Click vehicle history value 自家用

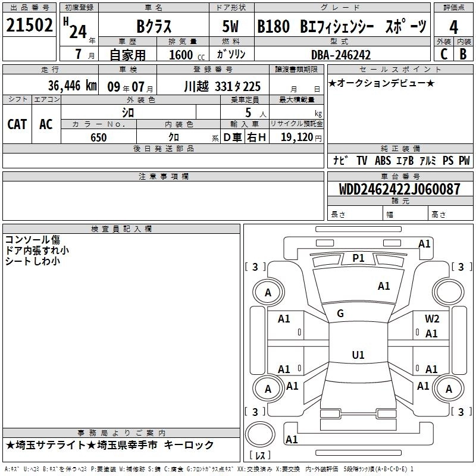[x=127, y=55]
